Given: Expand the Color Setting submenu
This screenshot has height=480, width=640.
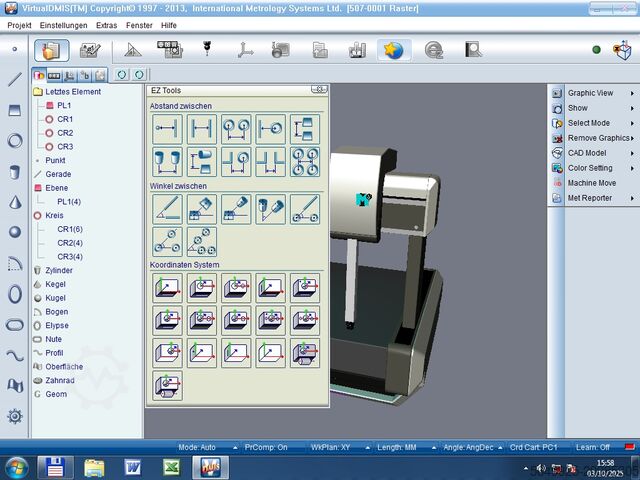Looking at the screenshot, I should pyautogui.click(x=590, y=168).
